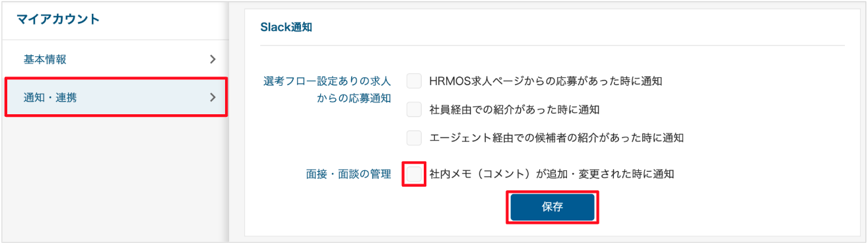Click the chevron arrow beside 基本情報
This screenshot has height=243, width=868.
pyautogui.click(x=213, y=59)
